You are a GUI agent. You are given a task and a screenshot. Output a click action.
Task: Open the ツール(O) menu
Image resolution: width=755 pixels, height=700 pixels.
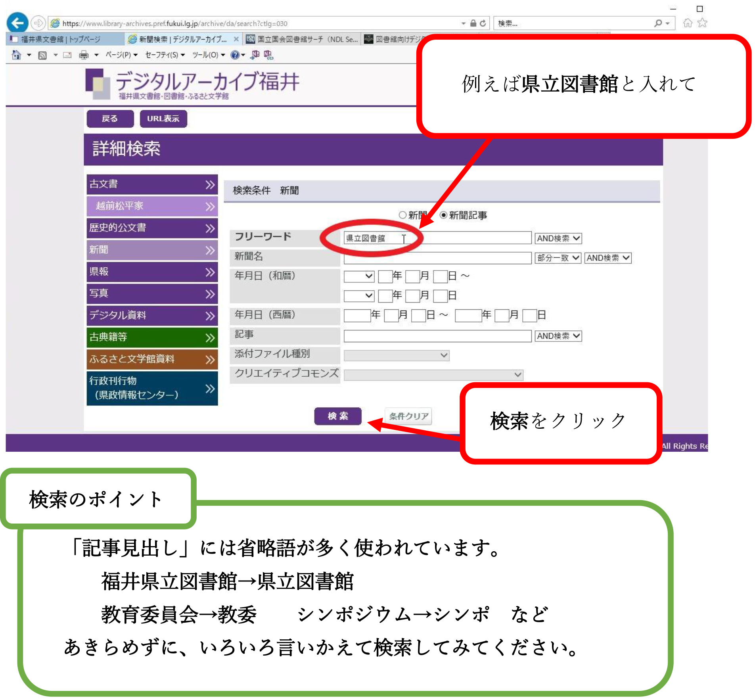tap(209, 55)
